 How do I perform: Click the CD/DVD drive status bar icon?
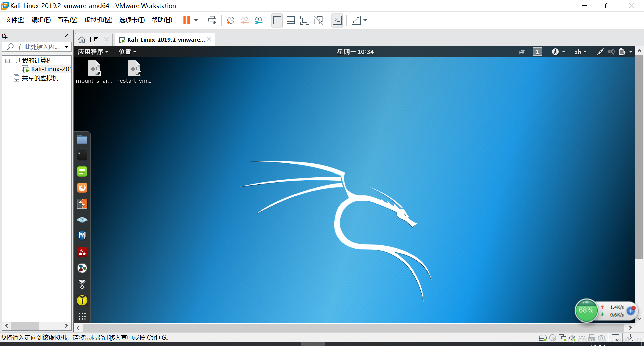[553, 338]
